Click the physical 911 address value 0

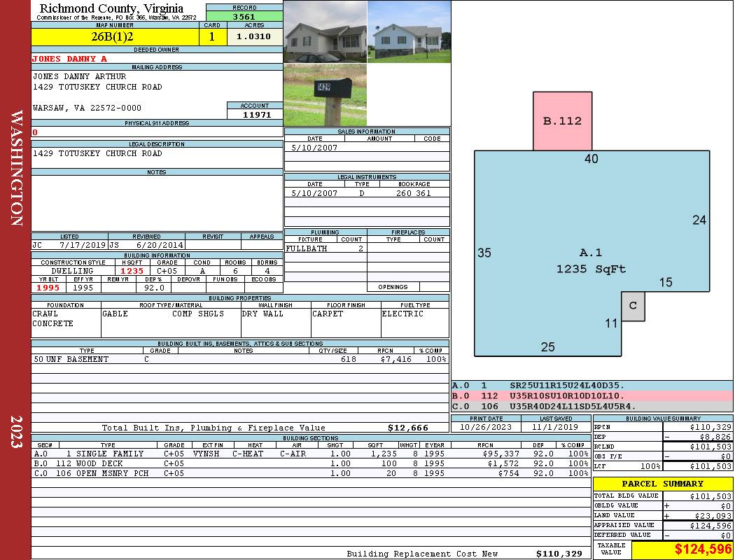tap(35, 132)
